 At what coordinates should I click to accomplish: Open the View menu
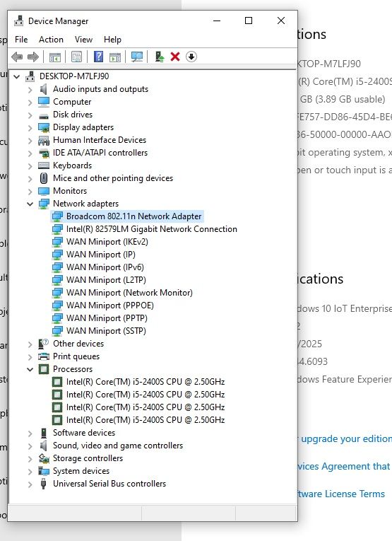[84, 40]
